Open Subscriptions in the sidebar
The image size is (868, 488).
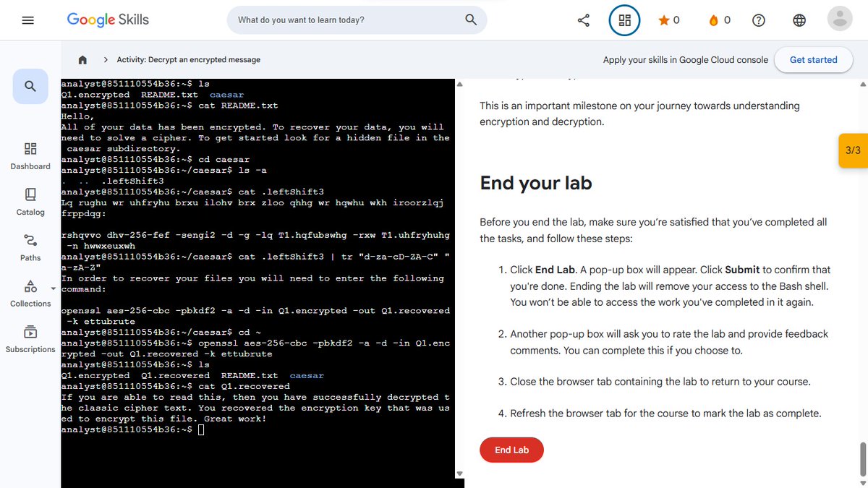click(x=30, y=339)
